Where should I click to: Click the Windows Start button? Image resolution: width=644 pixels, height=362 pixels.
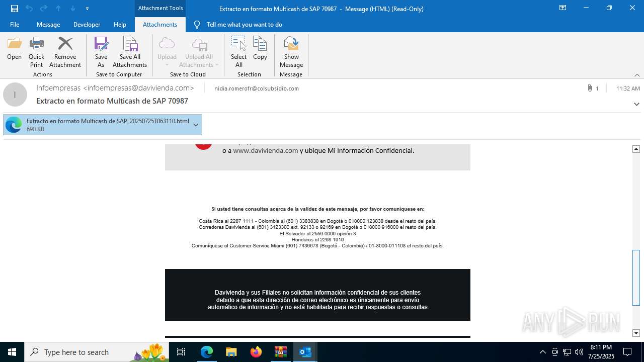(x=12, y=352)
